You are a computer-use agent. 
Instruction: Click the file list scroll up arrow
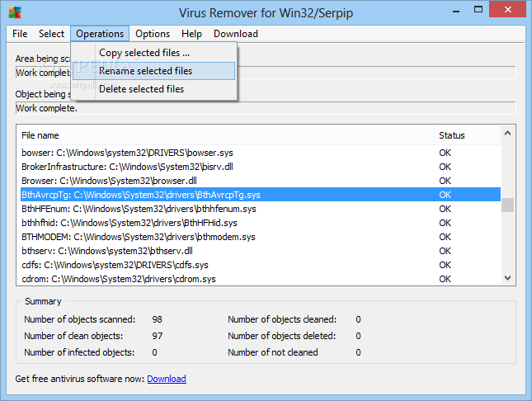click(507, 133)
